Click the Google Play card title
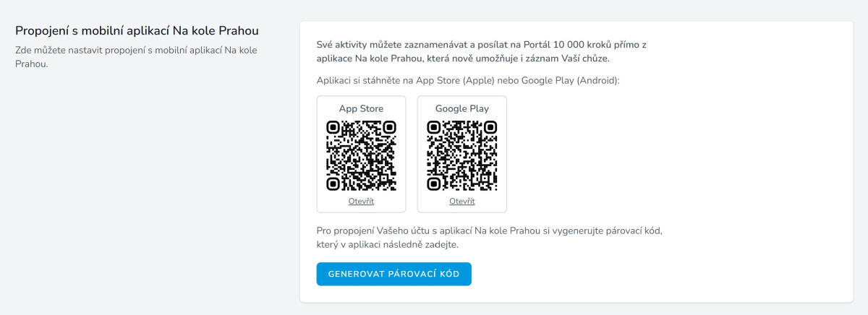The width and height of the screenshot is (868, 315). click(x=461, y=108)
